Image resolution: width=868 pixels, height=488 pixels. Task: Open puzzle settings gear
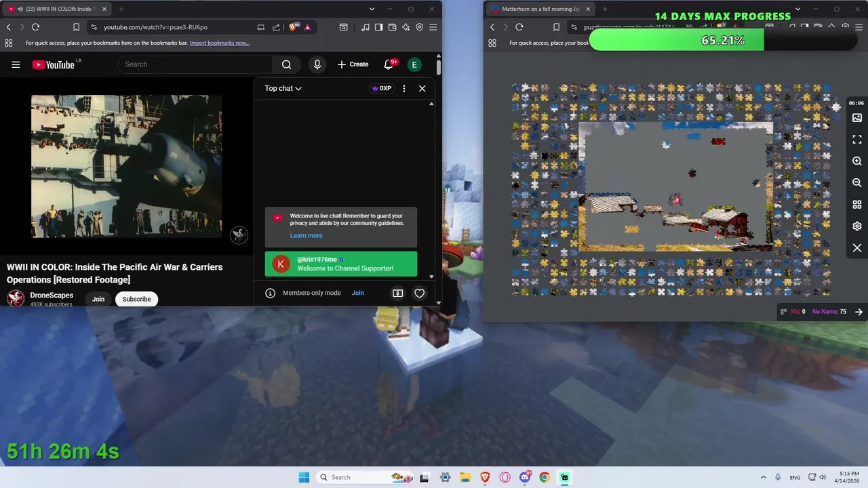pyautogui.click(x=857, y=226)
